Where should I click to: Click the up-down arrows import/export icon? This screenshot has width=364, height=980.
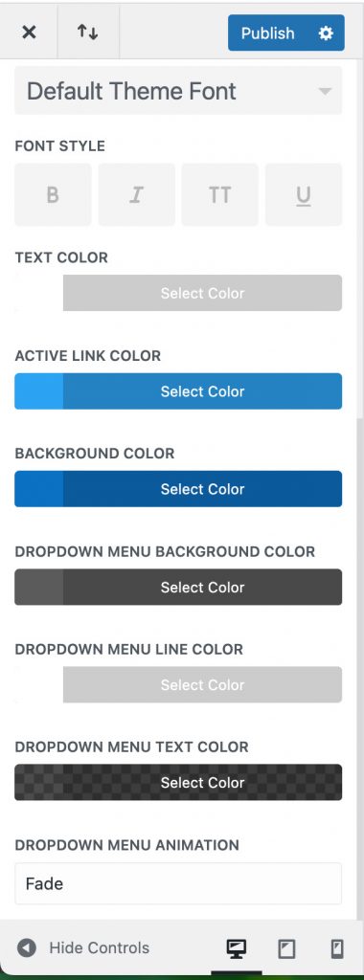(87, 33)
